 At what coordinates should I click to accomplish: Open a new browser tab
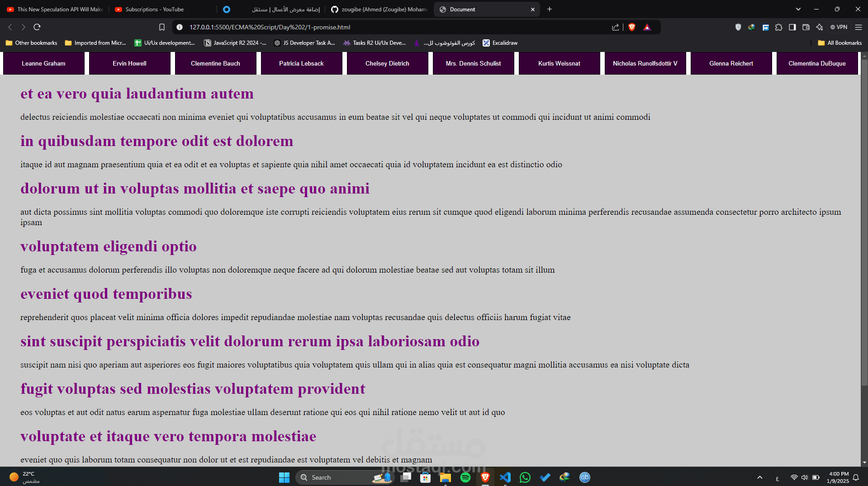tap(550, 9)
